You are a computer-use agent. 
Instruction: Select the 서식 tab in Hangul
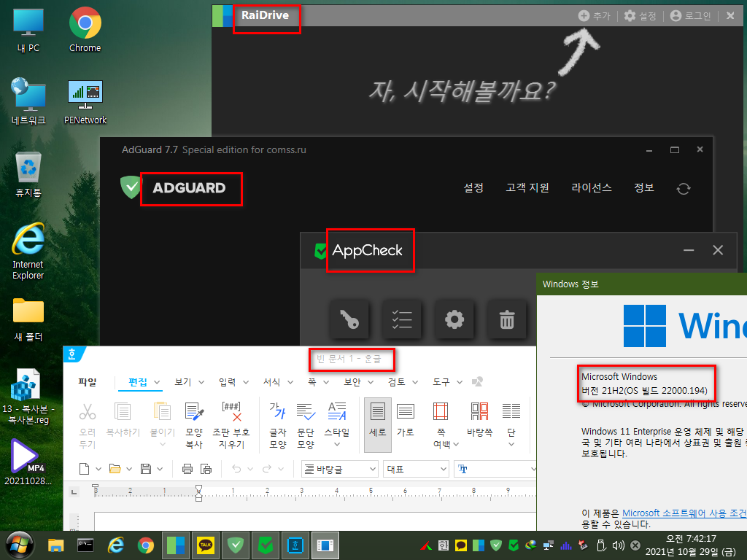(x=271, y=382)
